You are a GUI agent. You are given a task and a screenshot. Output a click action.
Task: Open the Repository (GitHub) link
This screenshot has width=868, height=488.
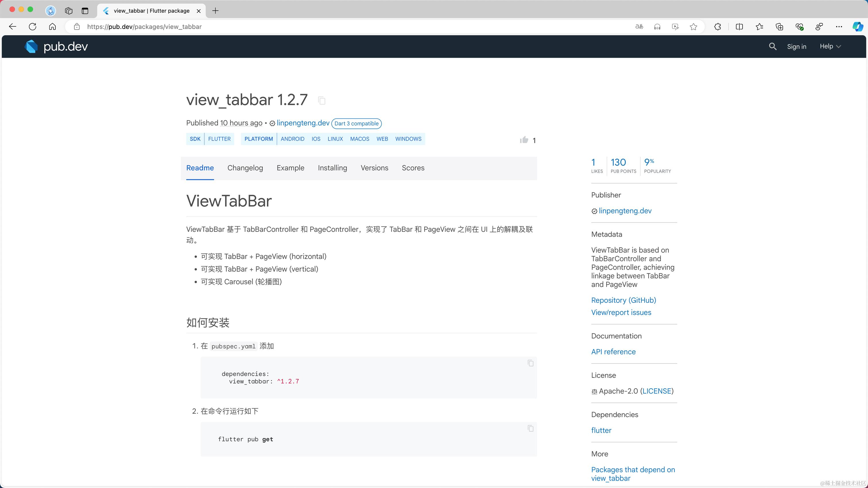(623, 300)
